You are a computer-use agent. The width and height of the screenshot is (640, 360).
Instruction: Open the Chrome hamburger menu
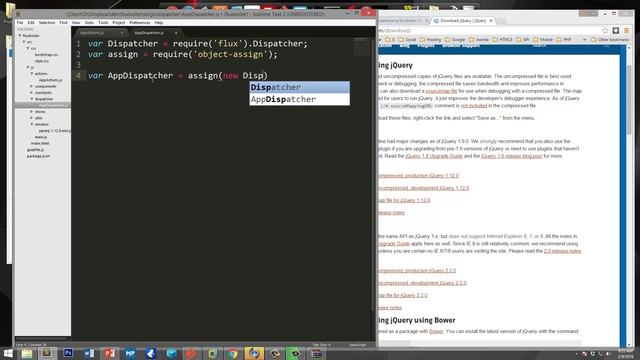click(x=627, y=31)
